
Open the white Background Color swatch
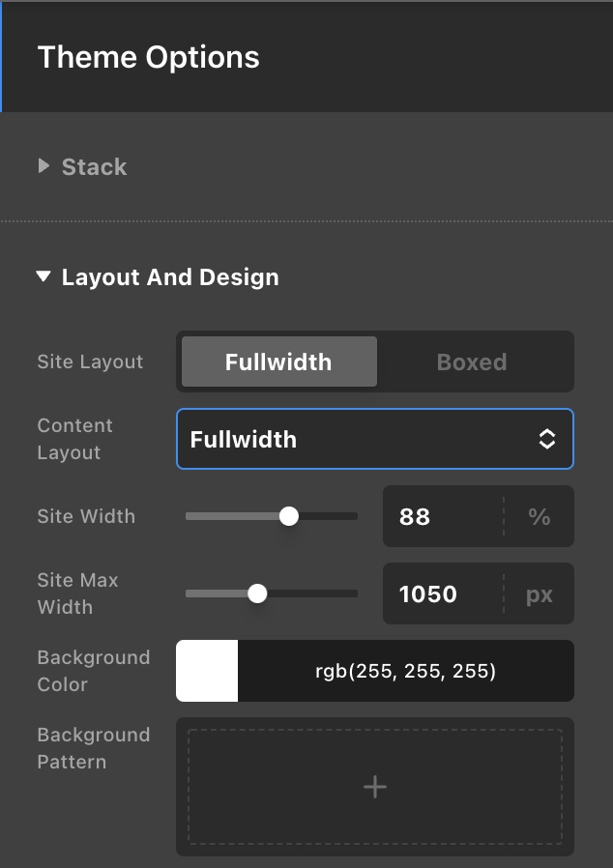click(207, 671)
